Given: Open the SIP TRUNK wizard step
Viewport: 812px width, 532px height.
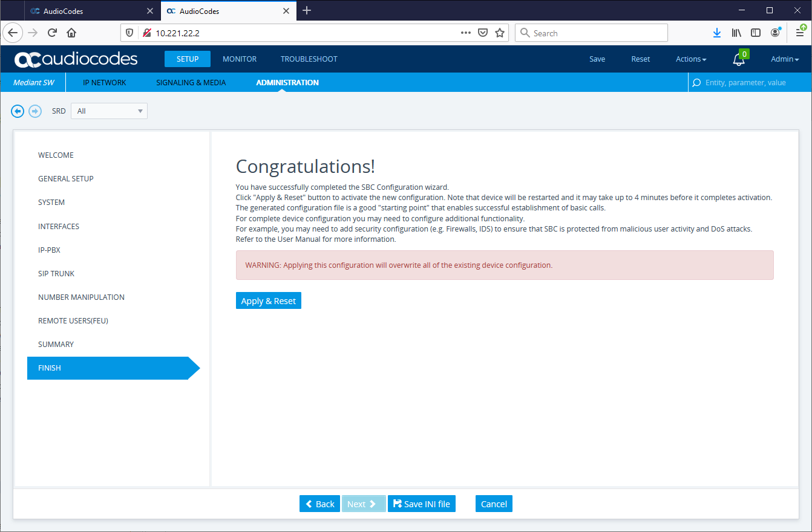Looking at the screenshot, I should point(56,274).
